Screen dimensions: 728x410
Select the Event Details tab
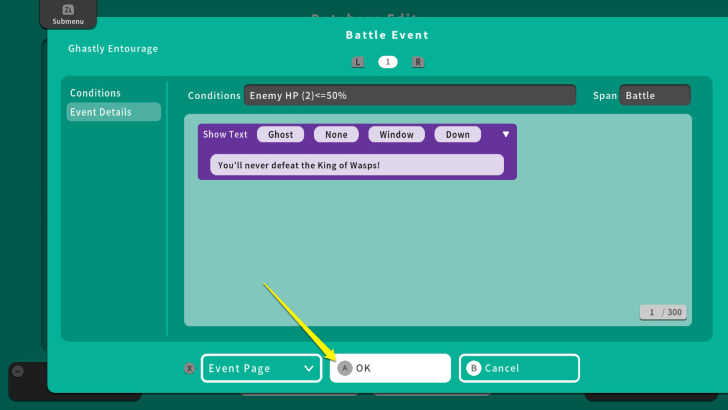pyautogui.click(x=113, y=112)
